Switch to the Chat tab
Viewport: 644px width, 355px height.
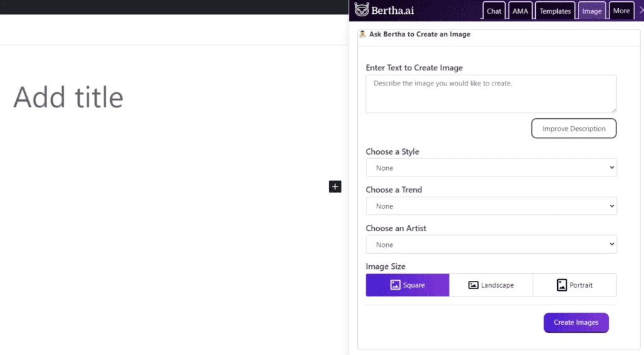[494, 11]
